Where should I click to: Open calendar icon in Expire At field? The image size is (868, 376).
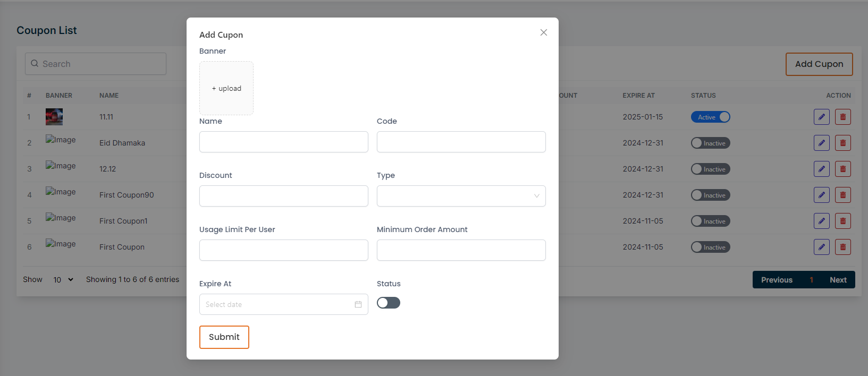click(358, 304)
